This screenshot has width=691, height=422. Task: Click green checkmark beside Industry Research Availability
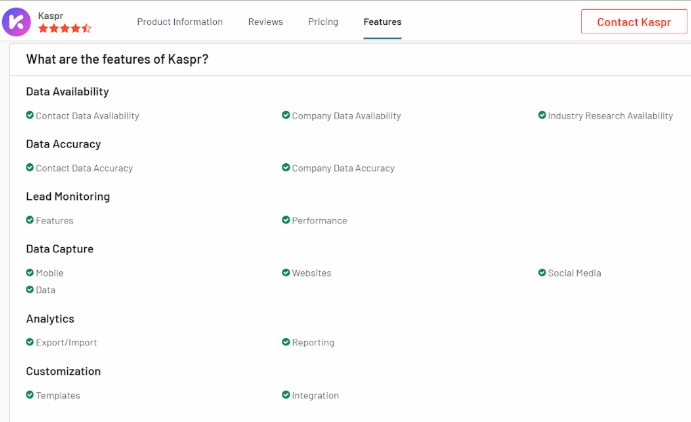[542, 115]
